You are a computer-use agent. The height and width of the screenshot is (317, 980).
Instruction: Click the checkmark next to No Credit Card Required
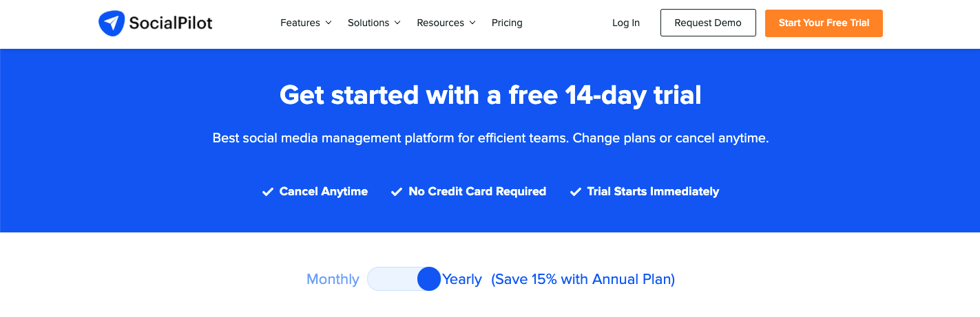tap(397, 192)
